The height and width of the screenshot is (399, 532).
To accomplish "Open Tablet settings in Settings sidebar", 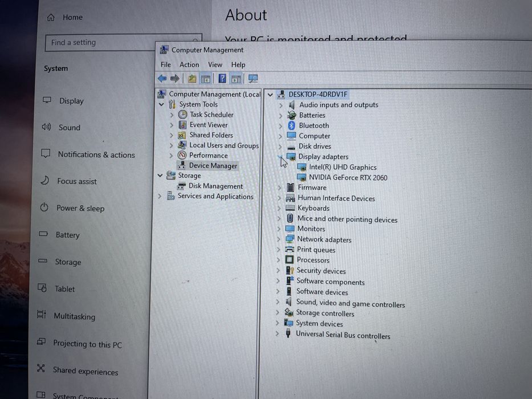I will coord(64,289).
